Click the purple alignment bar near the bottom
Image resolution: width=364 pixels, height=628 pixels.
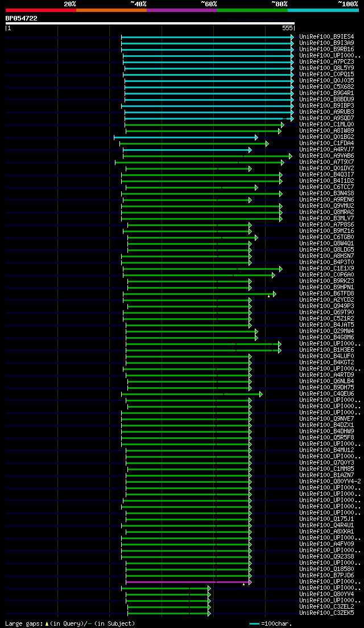point(189,582)
